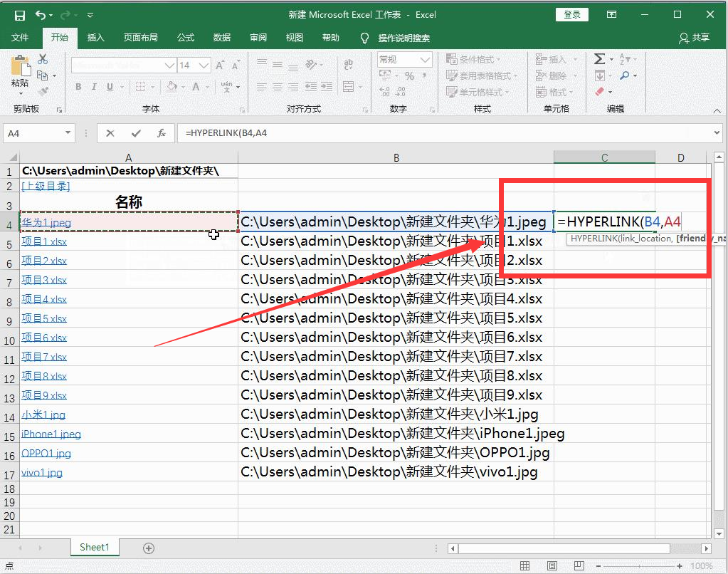Open the font name combo box
Viewport: 728px width, 574px height.
[x=124, y=66]
